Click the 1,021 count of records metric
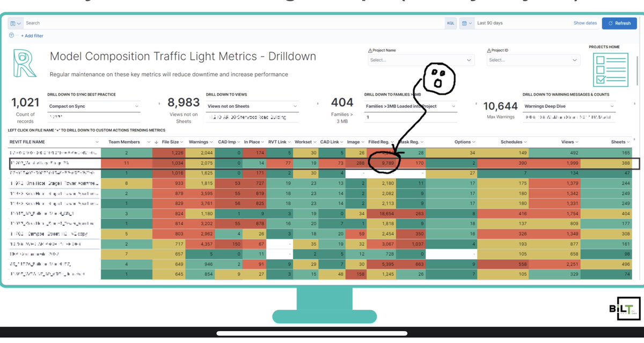 pos(25,103)
